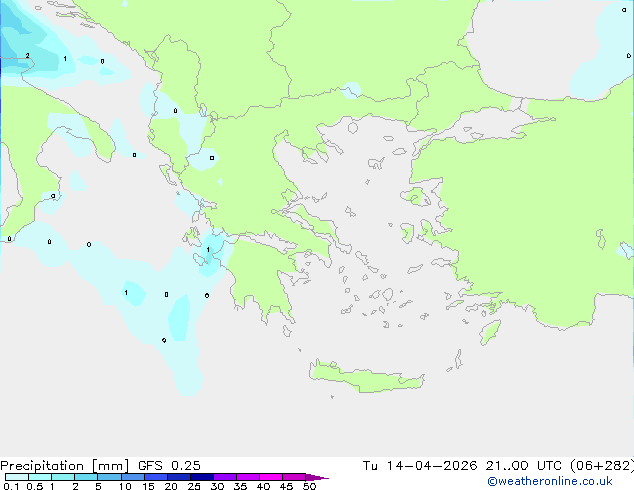The height and width of the screenshot is (490, 634).
Task: Click the '0.5' legend scale label
Action: [x=35, y=486]
